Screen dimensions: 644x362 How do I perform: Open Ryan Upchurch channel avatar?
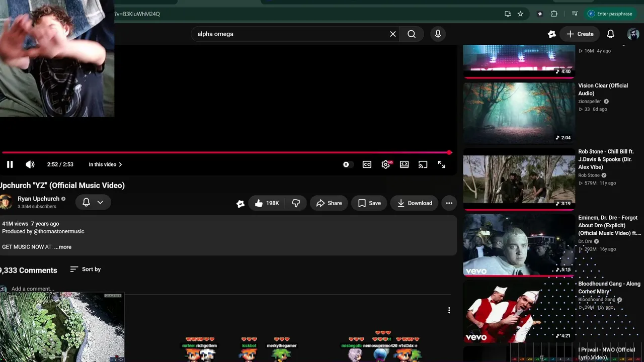(6, 202)
